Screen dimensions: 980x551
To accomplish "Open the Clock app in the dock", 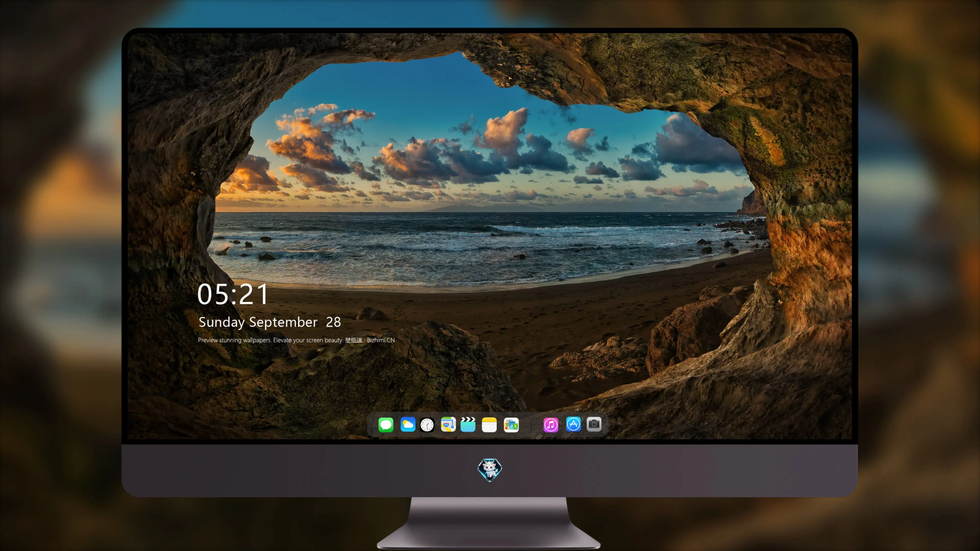I will pyautogui.click(x=427, y=424).
